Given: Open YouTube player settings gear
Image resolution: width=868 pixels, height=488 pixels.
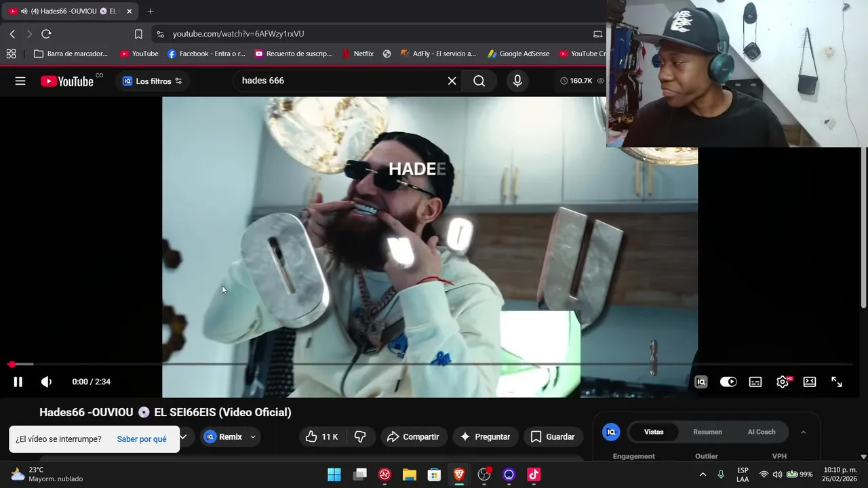Looking at the screenshot, I should [783, 382].
